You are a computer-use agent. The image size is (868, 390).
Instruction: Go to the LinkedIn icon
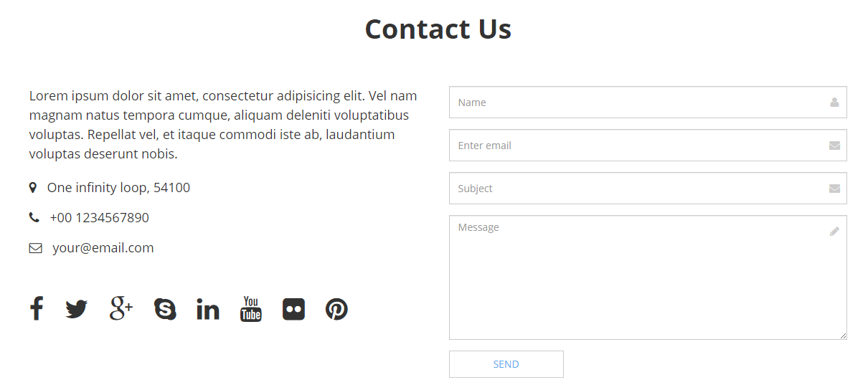[208, 309]
